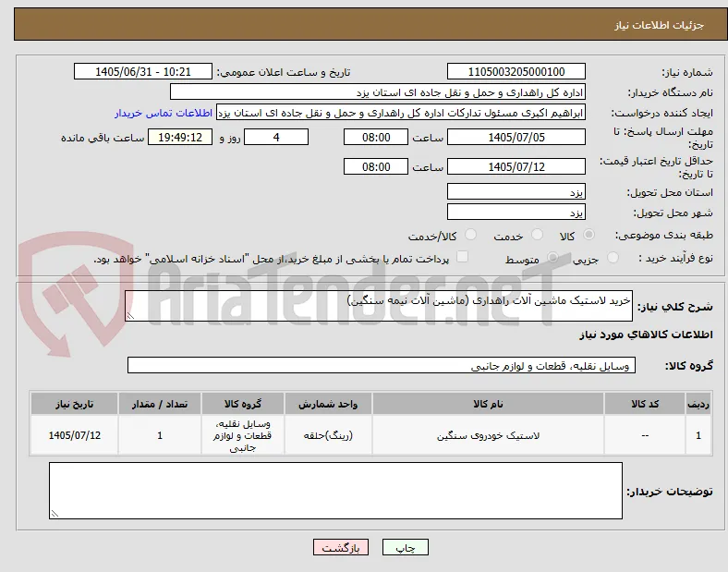The image size is (728, 572).
Task: Click the استان محل تحویل field یزد
Action: tap(516, 191)
